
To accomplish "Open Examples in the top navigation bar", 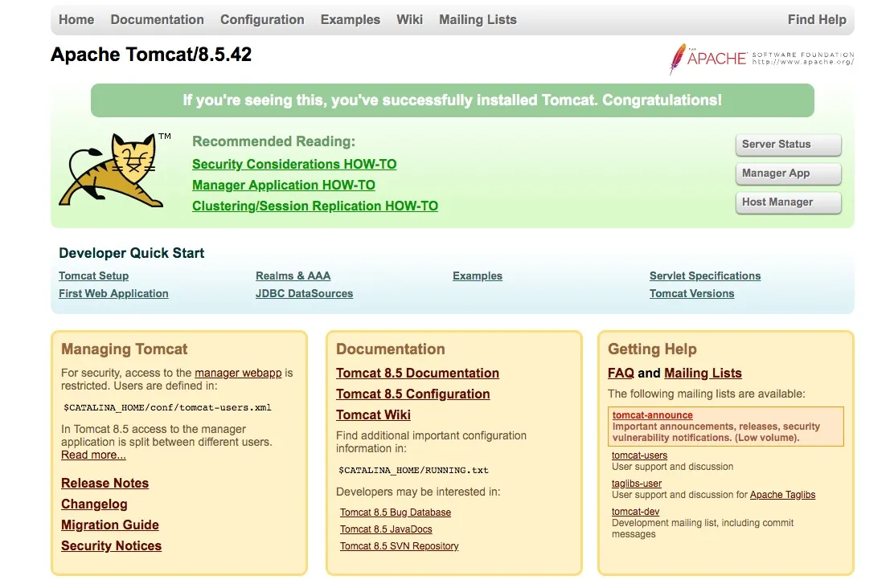I will (350, 19).
